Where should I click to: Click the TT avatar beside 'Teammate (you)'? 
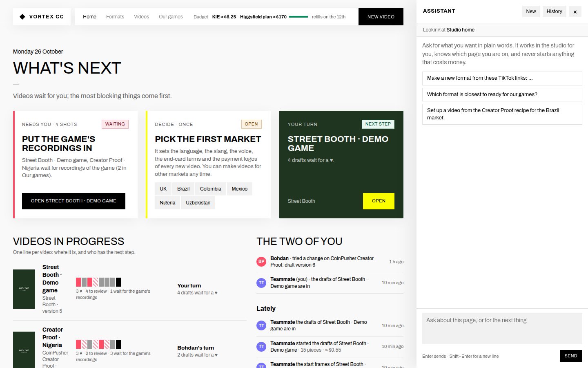[261, 283]
